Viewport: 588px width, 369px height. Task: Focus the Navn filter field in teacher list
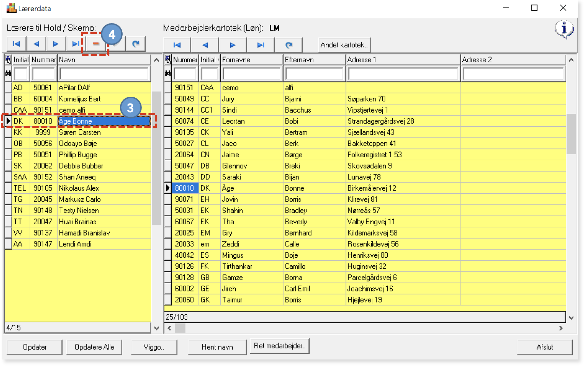[104, 74]
